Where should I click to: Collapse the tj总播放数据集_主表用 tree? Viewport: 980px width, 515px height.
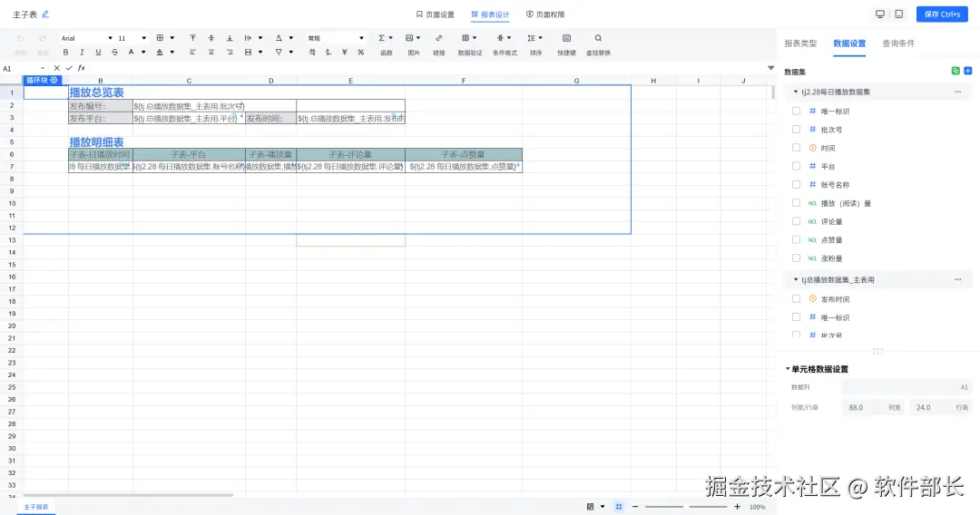tap(796, 279)
